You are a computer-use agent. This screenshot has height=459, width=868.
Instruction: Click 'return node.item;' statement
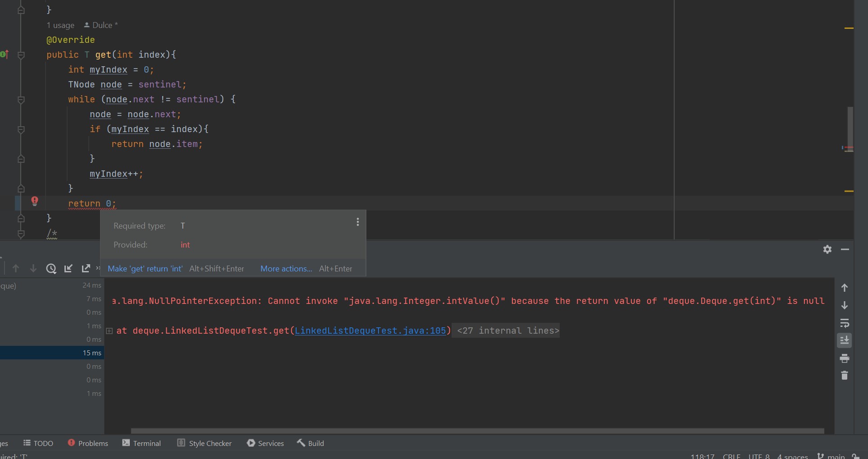pyautogui.click(x=157, y=144)
